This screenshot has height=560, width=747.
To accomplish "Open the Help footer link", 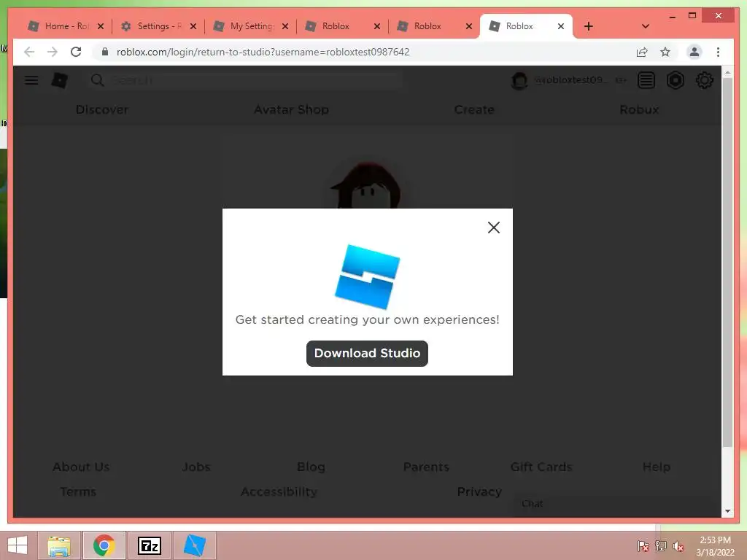I will click(656, 467).
